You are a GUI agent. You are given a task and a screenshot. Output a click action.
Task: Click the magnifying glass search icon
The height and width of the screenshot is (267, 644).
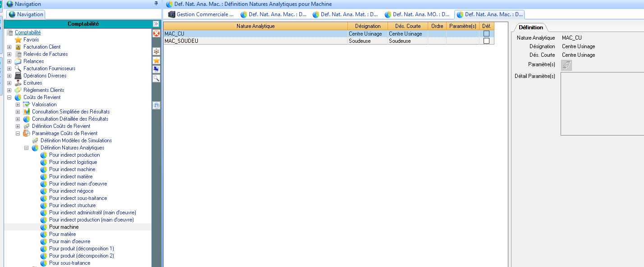(156, 78)
